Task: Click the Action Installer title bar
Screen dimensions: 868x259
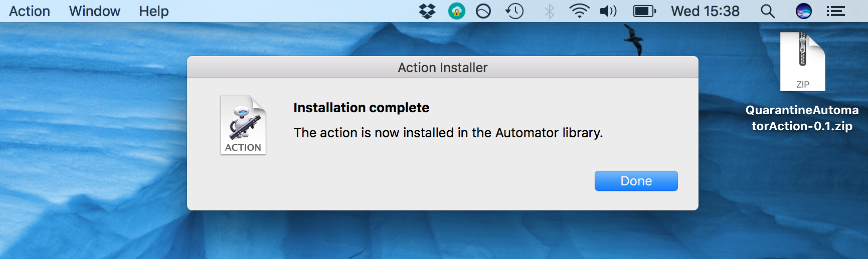Action: (x=442, y=67)
